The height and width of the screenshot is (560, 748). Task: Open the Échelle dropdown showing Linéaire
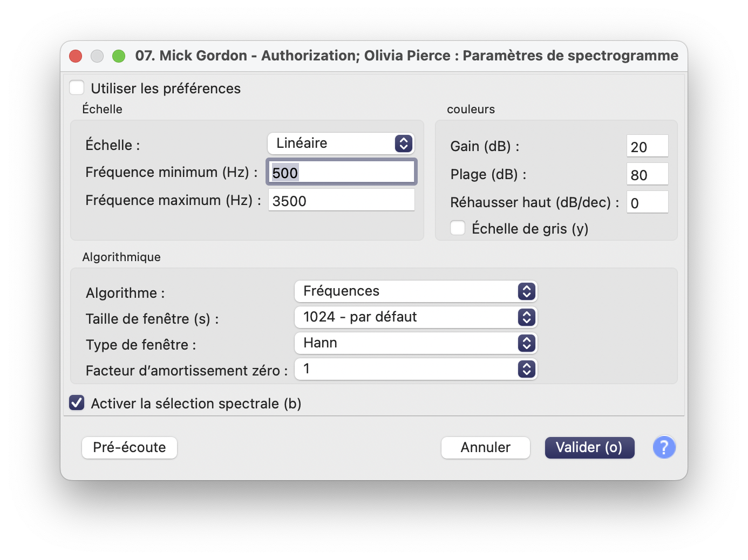point(341,144)
